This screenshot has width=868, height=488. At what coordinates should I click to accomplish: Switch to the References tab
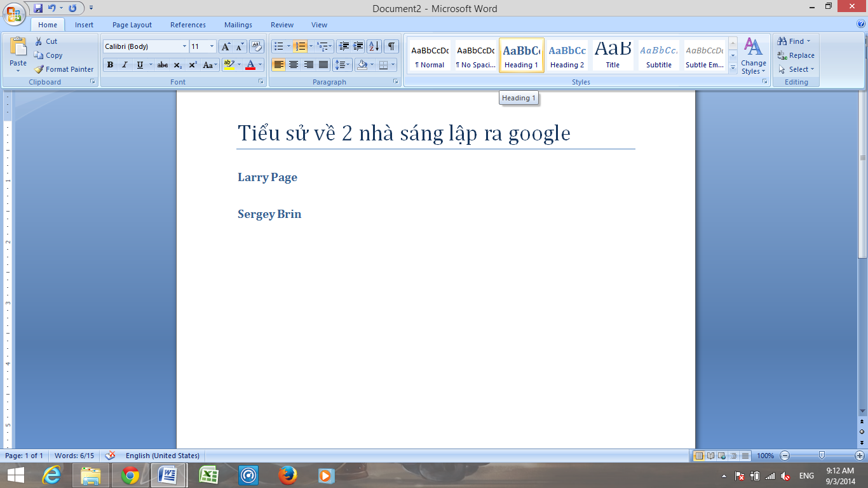pos(188,25)
